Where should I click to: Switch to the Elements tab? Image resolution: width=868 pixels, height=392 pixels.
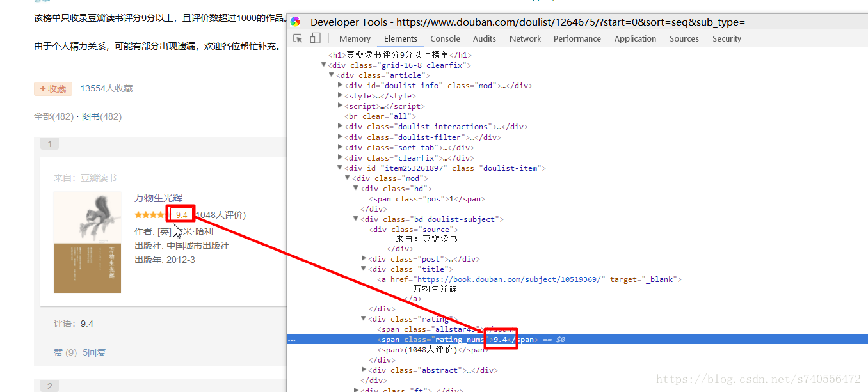point(401,38)
